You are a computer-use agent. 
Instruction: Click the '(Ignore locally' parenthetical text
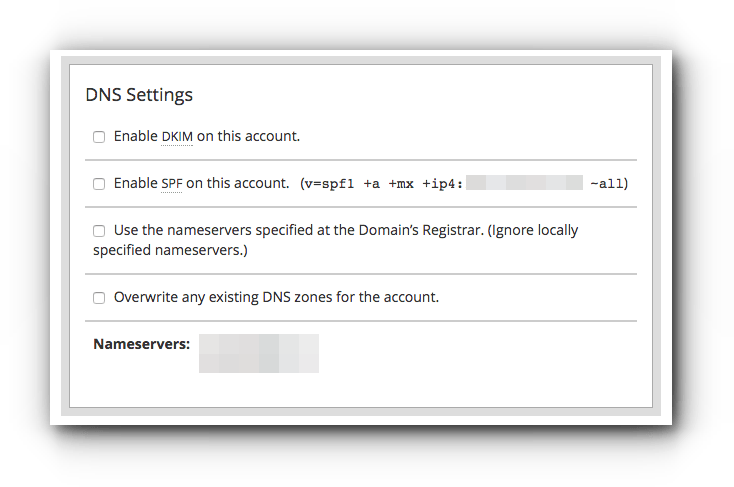coord(533,230)
